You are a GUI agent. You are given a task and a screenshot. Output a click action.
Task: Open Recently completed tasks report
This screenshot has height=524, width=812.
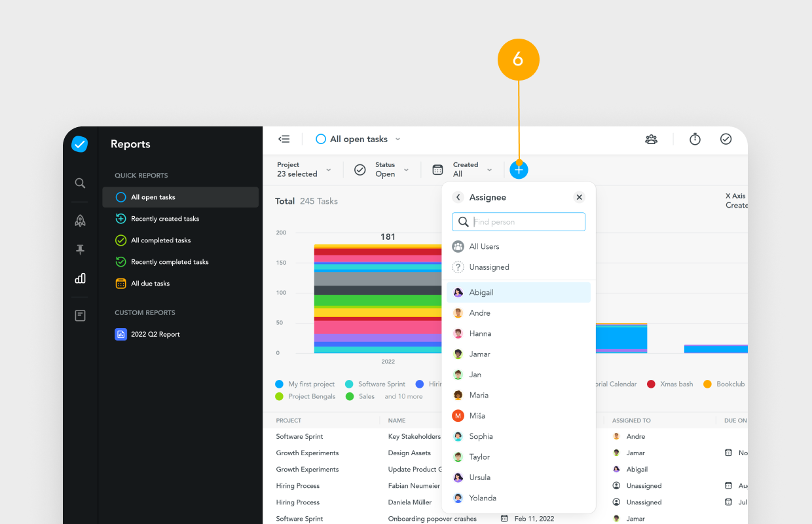pyautogui.click(x=180, y=262)
